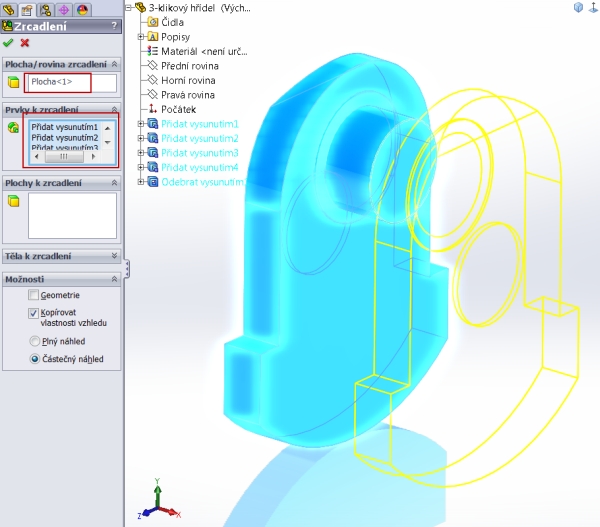Image resolution: width=600 pixels, height=527 pixels.
Task: Click the Přidat vysunutím3 extrude icon
Action: tap(153, 153)
